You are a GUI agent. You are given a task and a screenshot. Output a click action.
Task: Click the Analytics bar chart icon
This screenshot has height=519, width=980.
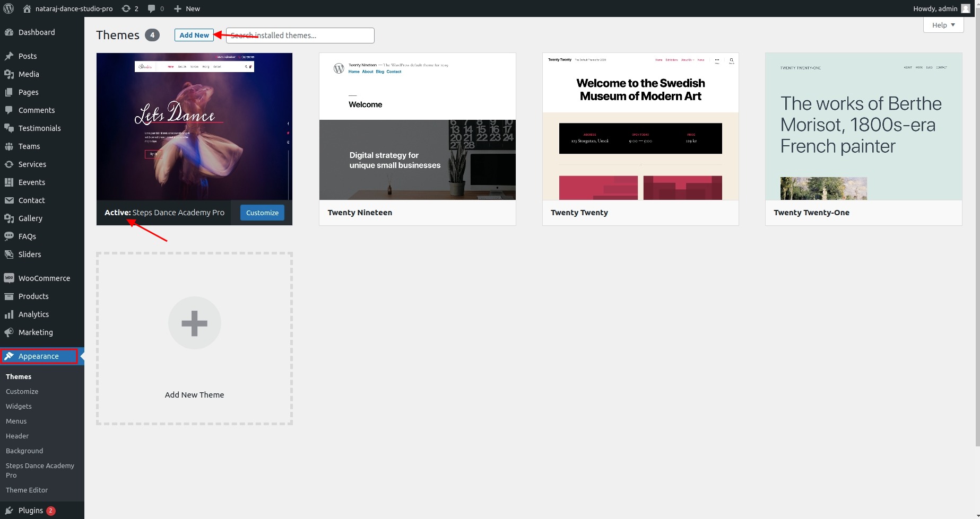9,314
